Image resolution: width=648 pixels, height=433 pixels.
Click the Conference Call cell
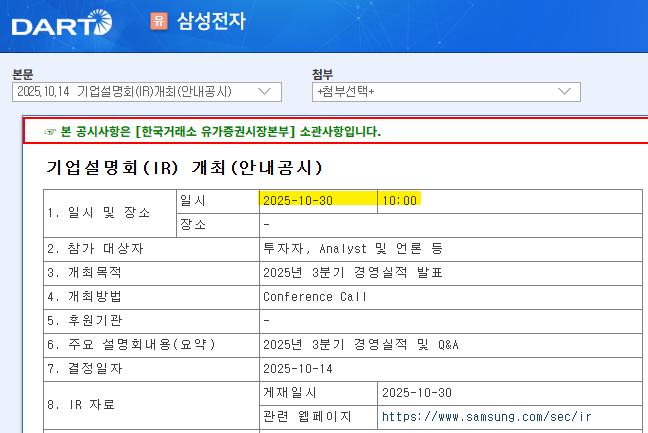point(315,296)
